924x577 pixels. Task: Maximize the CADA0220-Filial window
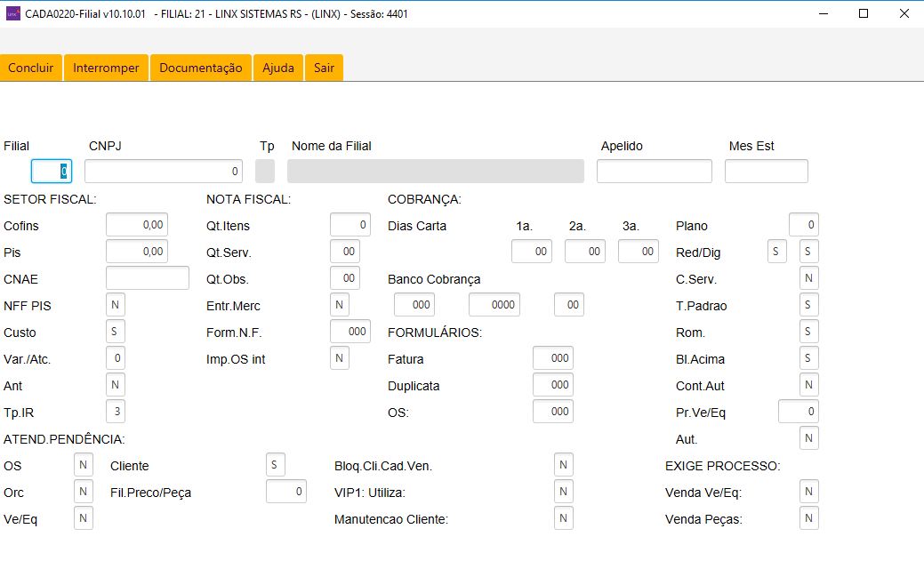864,13
